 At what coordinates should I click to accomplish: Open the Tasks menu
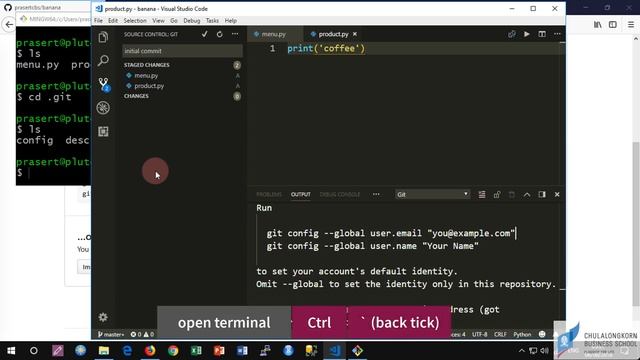pos(212,20)
